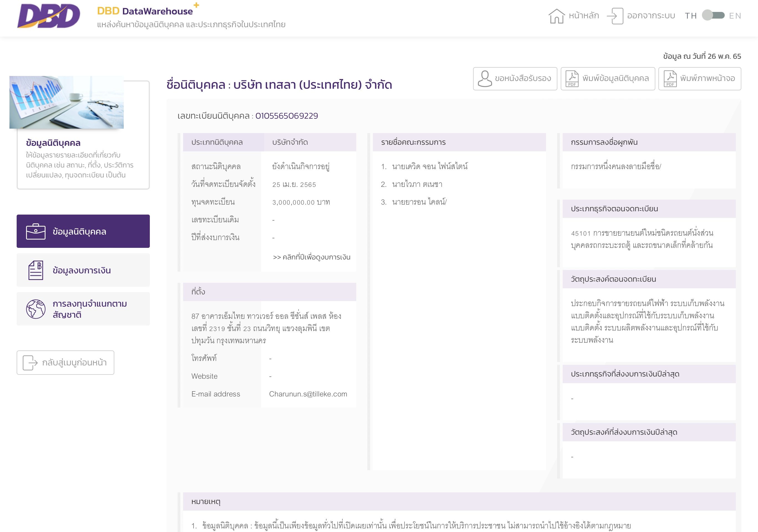Click the baht document icon for ข้อมูลงบการเงิน

tap(36, 270)
